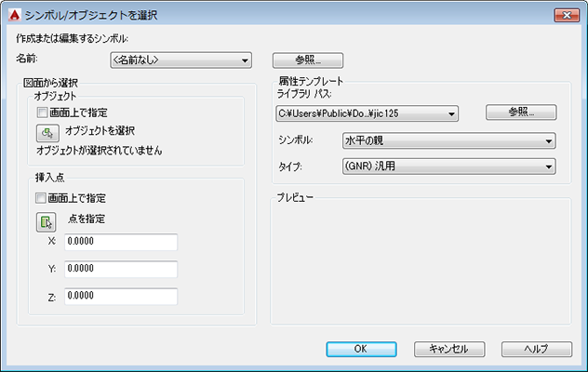The height and width of the screenshot is (372, 588).
Task: Click the AutoCAD logo in title bar
Action: 13,15
